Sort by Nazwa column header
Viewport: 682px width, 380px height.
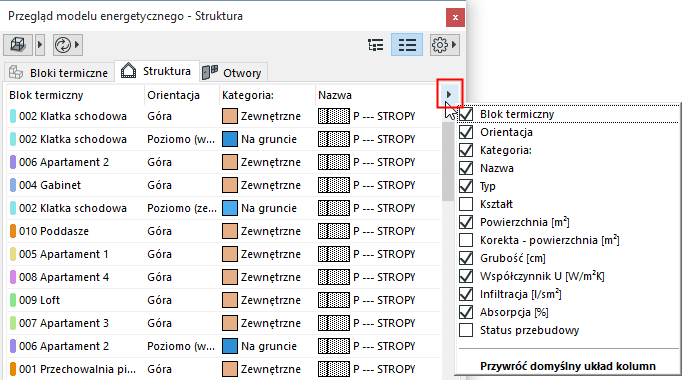click(x=377, y=95)
